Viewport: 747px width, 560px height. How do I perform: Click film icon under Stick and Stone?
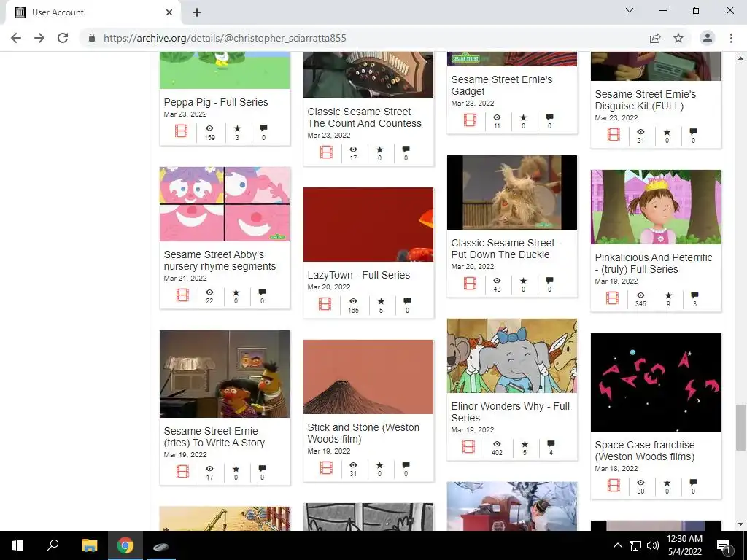coord(326,467)
